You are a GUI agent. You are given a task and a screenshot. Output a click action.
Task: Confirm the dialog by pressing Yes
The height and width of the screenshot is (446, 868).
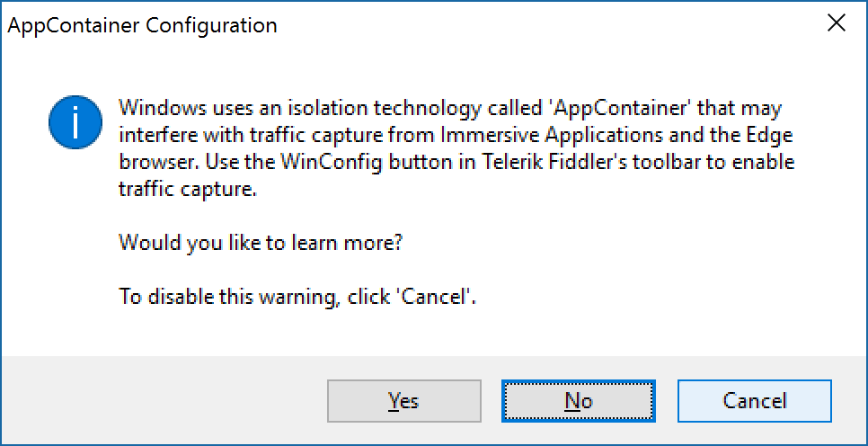pyautogui.click(x=403, y=400)
